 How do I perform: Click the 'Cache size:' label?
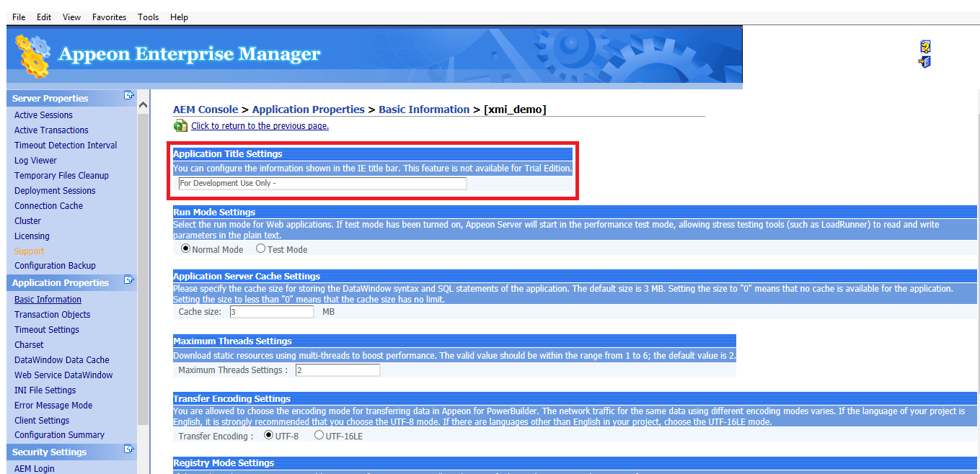tap(200, 312)
